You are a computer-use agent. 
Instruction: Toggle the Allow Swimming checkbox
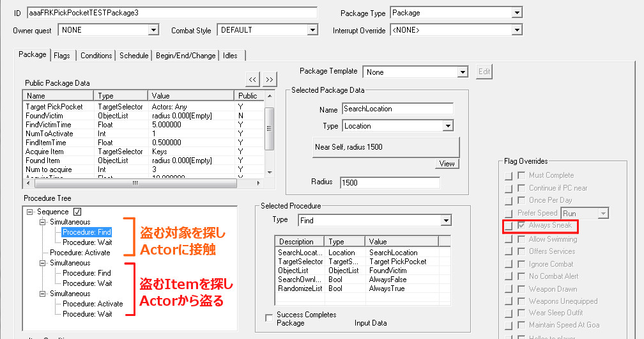[521, 239]
